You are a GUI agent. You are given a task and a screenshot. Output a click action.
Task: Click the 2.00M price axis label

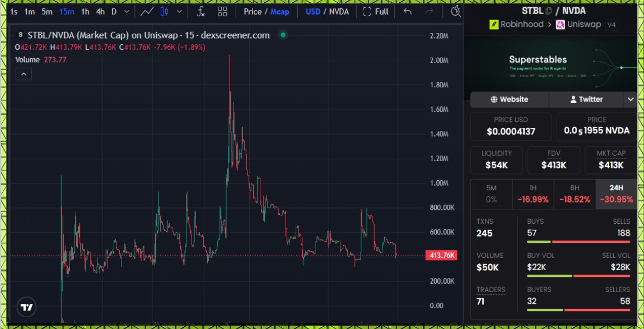pyautogui.click(x=439, y=60)
